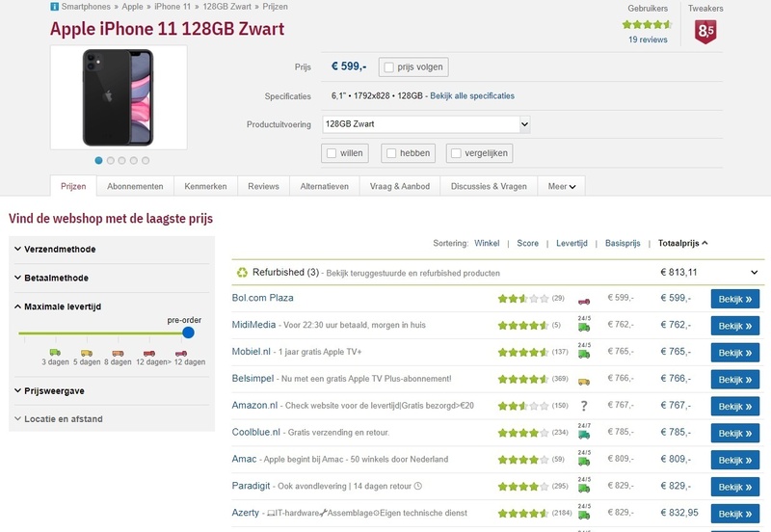
Task: Click the 12 dagen red truck icon
Action: coord(149,353)
